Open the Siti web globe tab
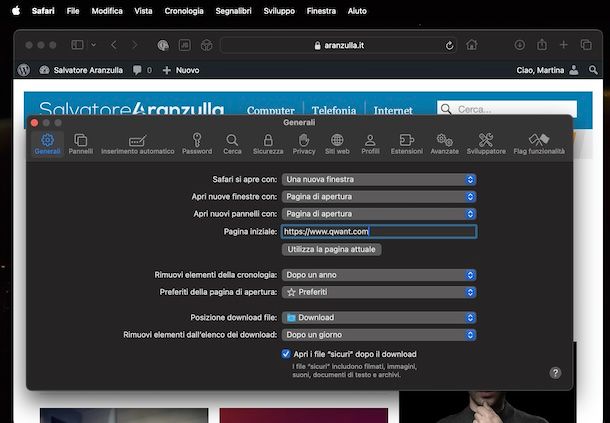Screen dimensions: 610x423 pyautogui.click(x=337, y=144)
